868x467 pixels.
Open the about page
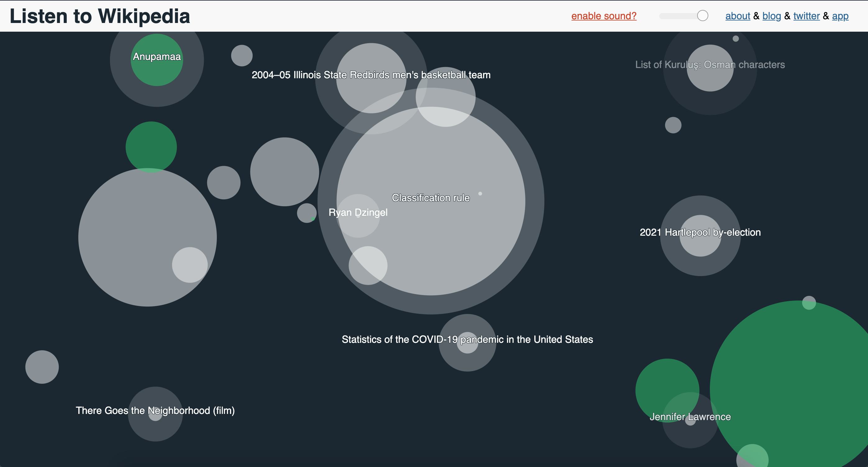[x=738, y=16]
